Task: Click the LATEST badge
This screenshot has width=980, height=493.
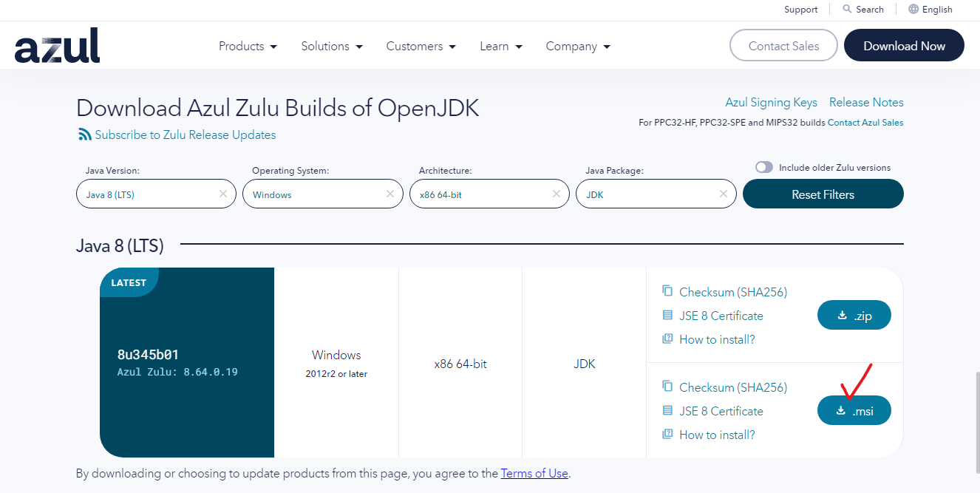Action: tap(129, 282)
